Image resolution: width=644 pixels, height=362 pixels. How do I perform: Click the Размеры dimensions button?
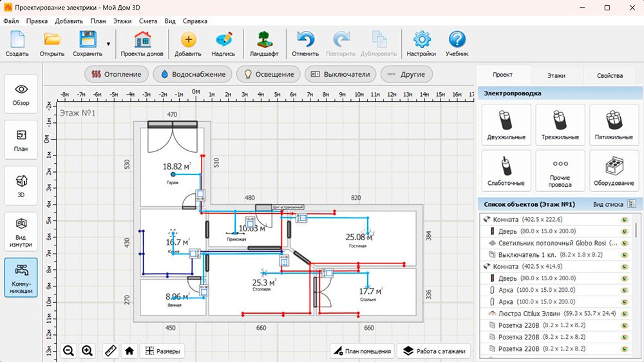coord(163,351)
